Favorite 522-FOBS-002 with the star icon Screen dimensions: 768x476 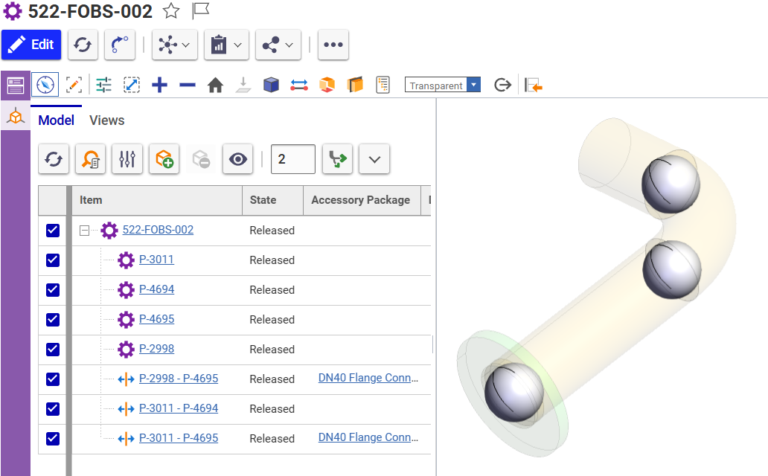171,12
